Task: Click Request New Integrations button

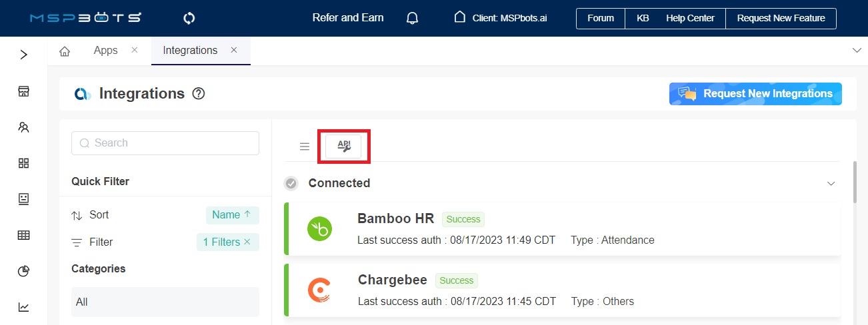Action: pos(755,94)
